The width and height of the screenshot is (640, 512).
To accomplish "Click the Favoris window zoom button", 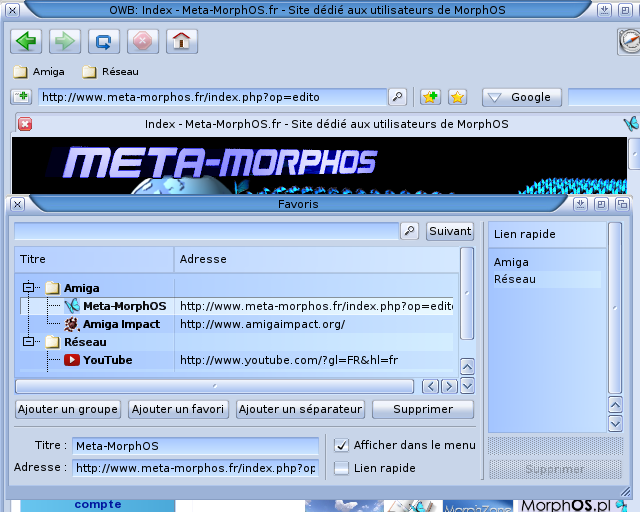I will (601, 204).
